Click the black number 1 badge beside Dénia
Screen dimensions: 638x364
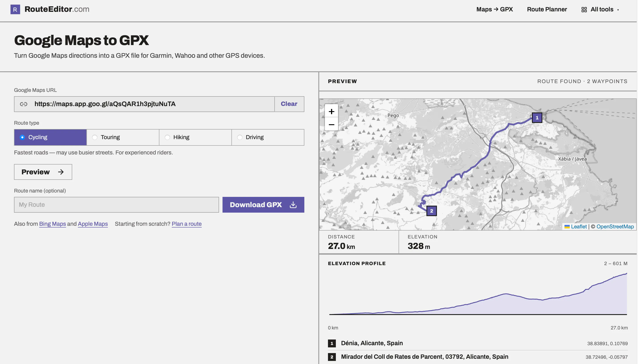(x=332, y=343)
